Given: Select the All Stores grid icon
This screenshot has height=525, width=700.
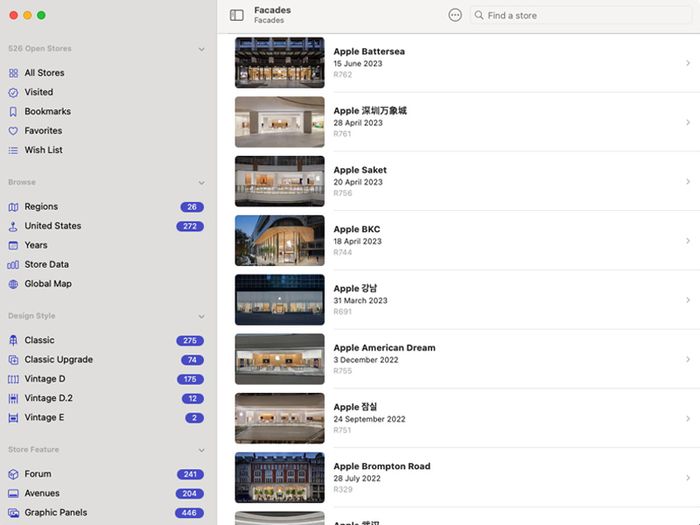Looking at the screenshot, I should click(x=13, y=73).
